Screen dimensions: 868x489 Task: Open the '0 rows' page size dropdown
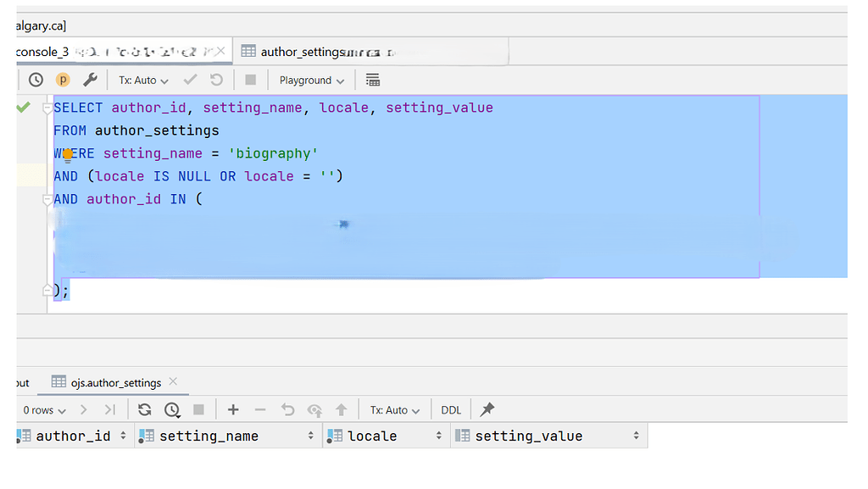[44, 409]
